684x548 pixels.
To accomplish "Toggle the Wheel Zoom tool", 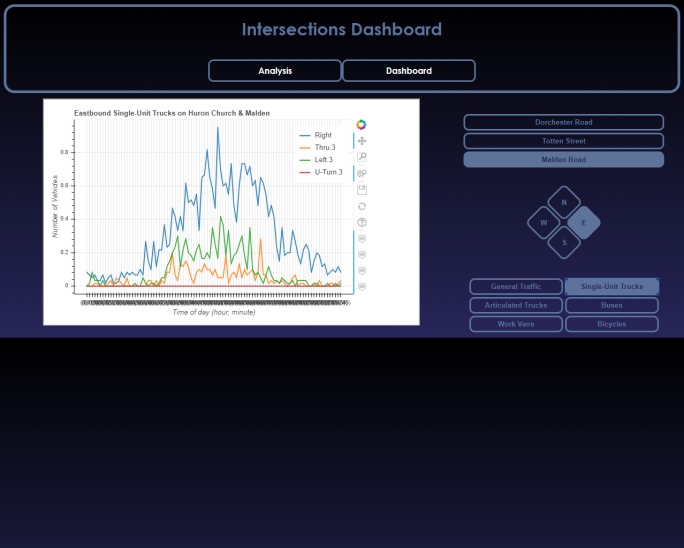I will 362,174.
